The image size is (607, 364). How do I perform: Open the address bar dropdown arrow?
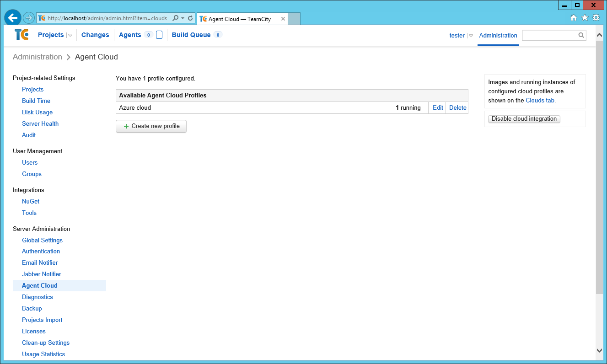(183, 18)
